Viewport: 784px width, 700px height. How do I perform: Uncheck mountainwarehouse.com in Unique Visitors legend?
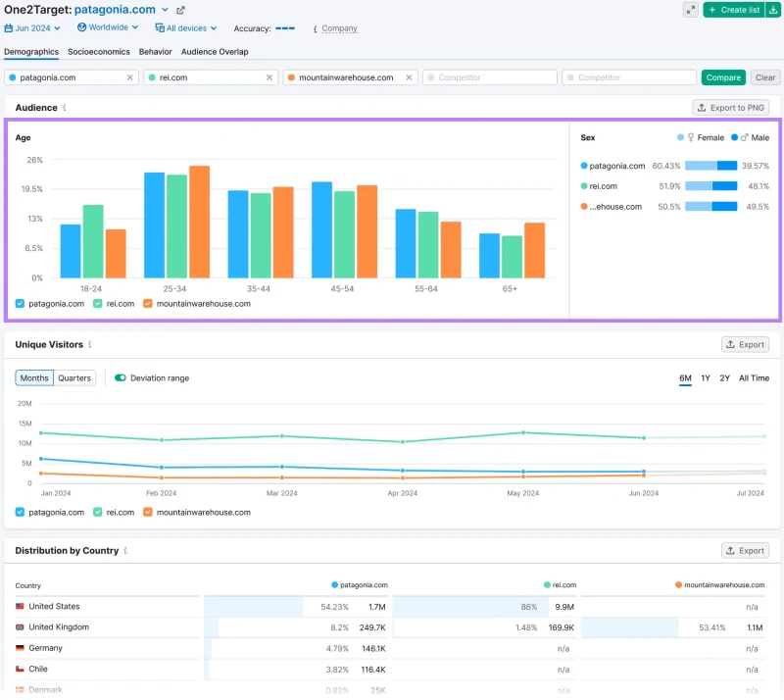(148, 513)
